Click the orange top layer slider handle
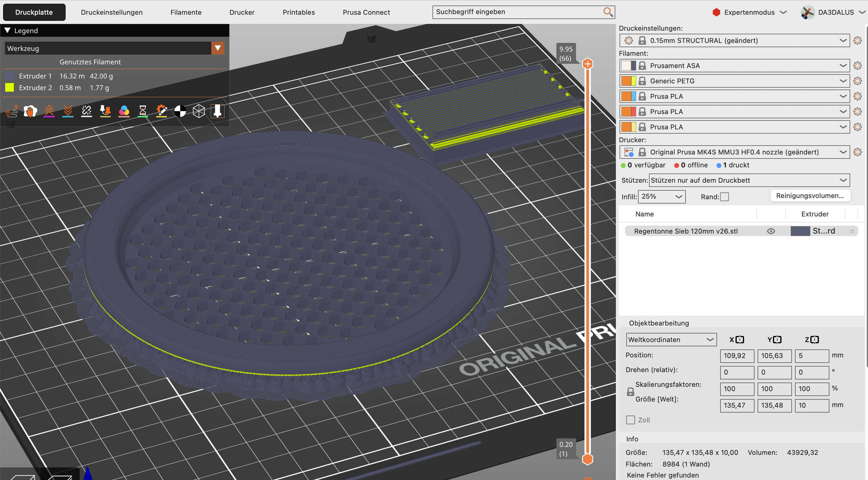This screenshot has height=480, width=868. [588, 64]
